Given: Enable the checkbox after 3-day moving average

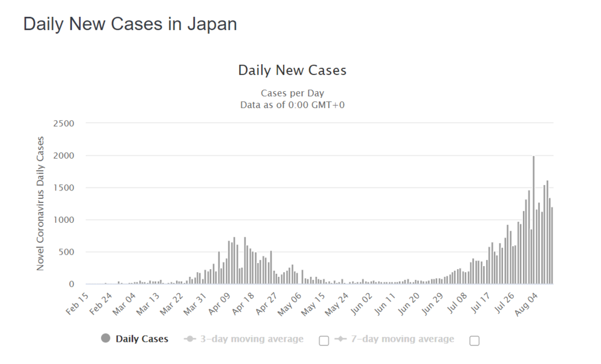Looking at the screenshot, I should [x=324, y=341].
